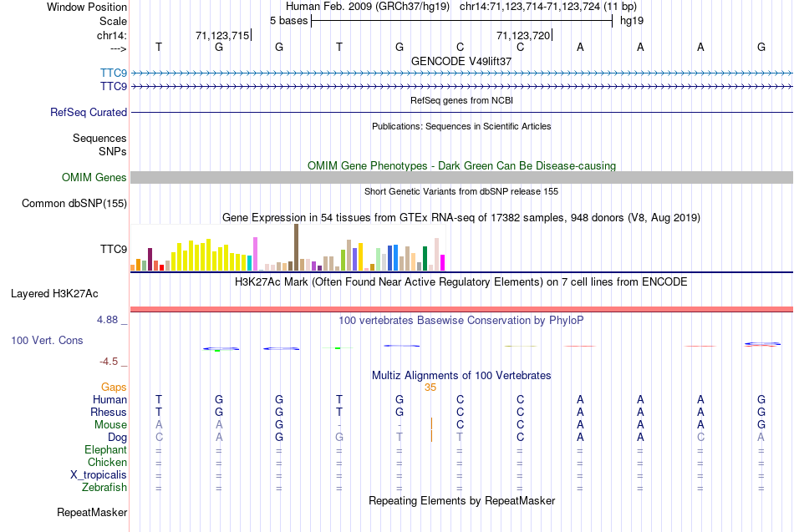Click the SNPs track label
This screenshot has width=794, height=532.
(113, 151)
